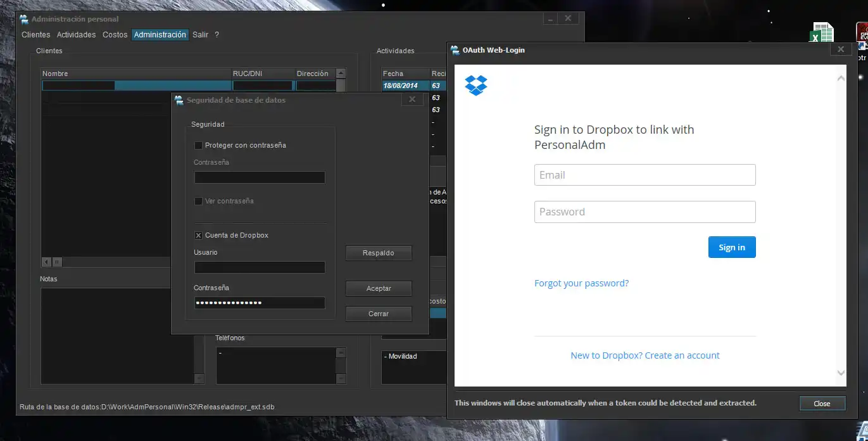Image resolution: width=868 pixels, height=441 pixels.
Task: Open the Administración menu
Action: tap(160, 35)
